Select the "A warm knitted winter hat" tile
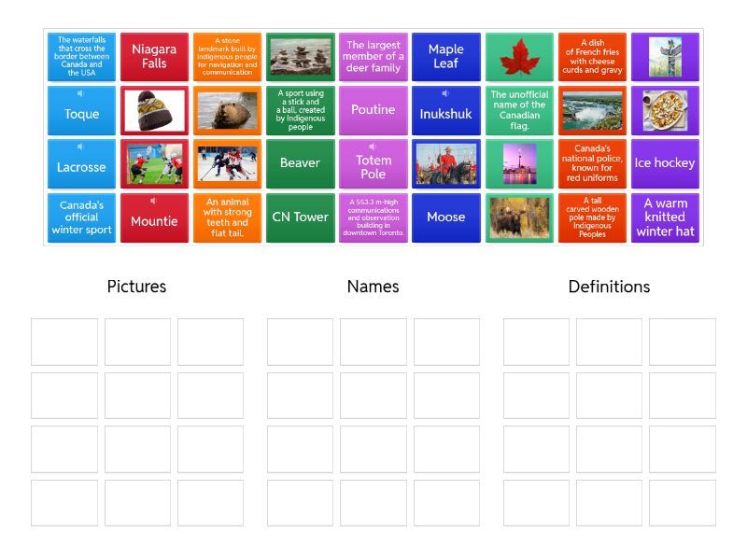The image size is (747, 560). [x=665, y=217]
